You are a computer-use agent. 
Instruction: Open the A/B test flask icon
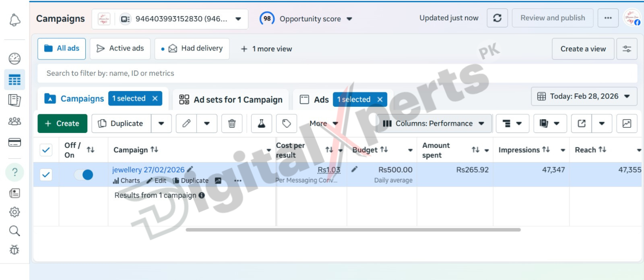(261, 124)
